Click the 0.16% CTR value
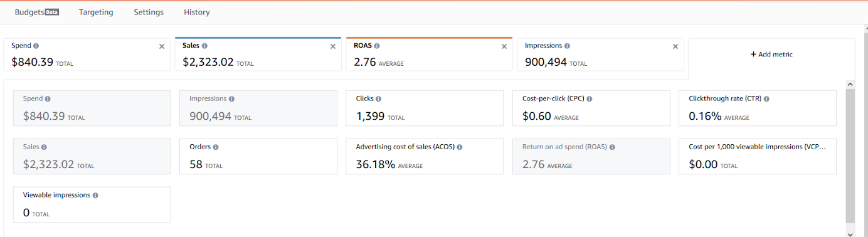The width and height of the screenshot is (868, 237). tap(706, 116)
